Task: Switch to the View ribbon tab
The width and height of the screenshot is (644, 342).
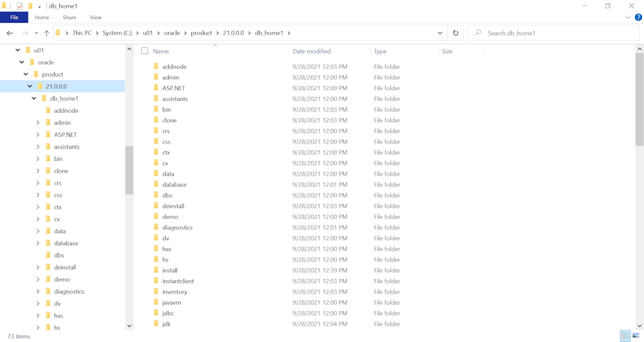Action: (95, 17)
